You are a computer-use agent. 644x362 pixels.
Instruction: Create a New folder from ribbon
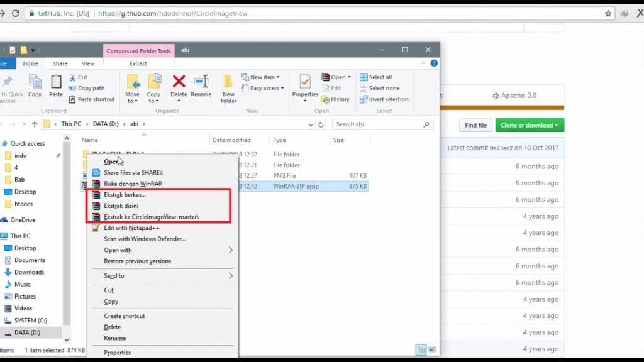pyautogui.click(x=228, y=89)
